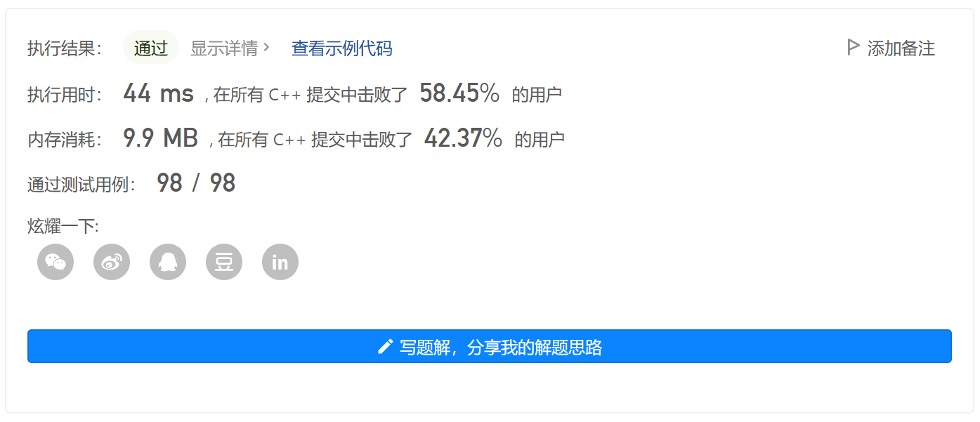Expand details with the 显示详情 chevron arrow
Image resolution: width=980 pixels, height=422 pixels.
pyautogui.click(x=266, y=48)
